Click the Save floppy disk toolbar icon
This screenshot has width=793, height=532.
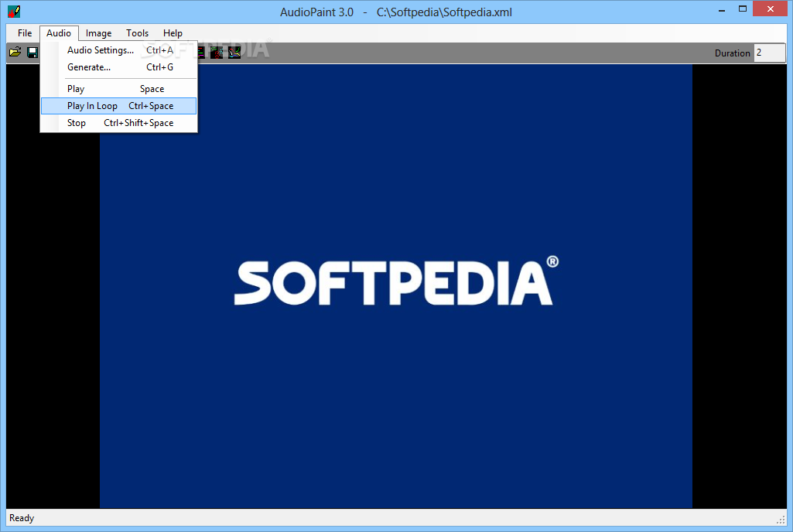[32, 52]
